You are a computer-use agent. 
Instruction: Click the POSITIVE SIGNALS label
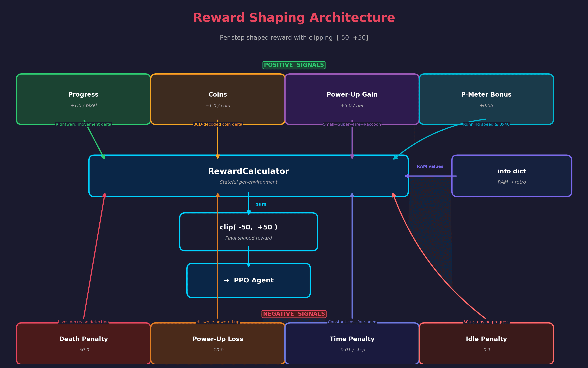click(294, 65)
